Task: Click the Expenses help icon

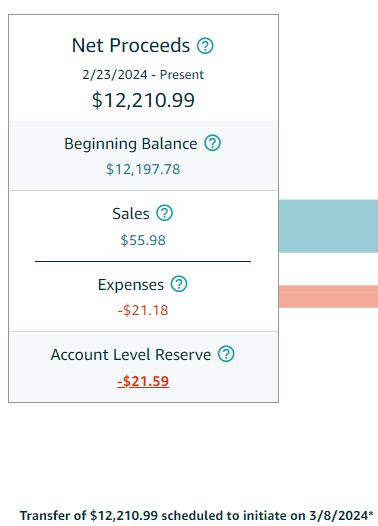Action: click(179, 284)
